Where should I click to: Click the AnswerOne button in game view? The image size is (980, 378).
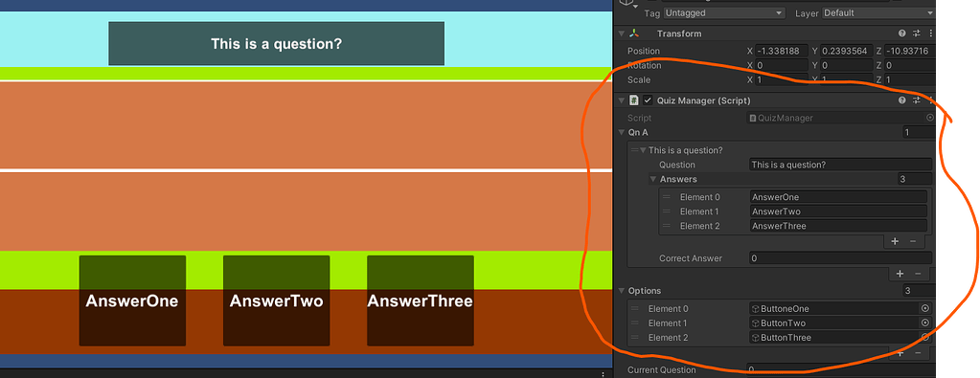(132, 300)
